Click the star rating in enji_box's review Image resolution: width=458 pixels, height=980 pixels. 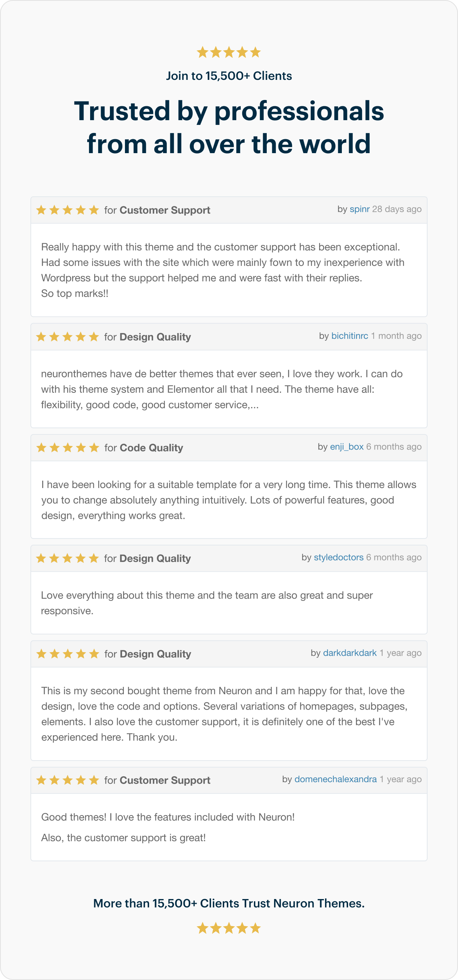67,448
